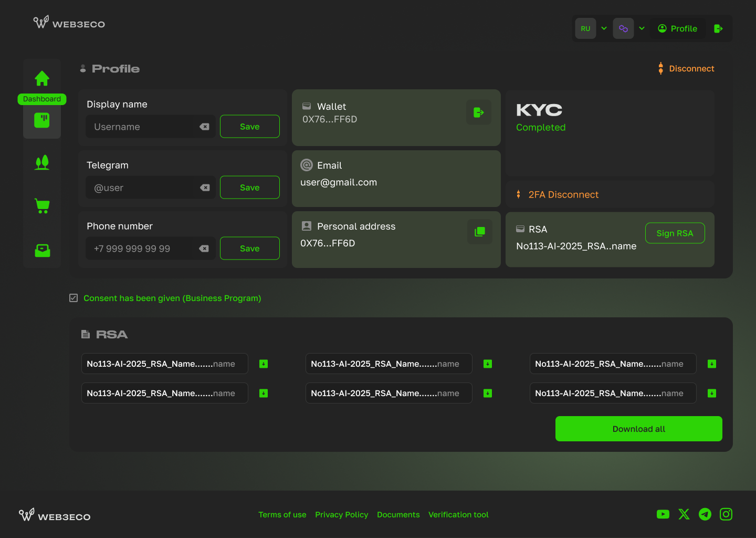This screenshot has height=538, width=756.
Task: Click the 'Consent has been given' text
Action: click(172, 298)
